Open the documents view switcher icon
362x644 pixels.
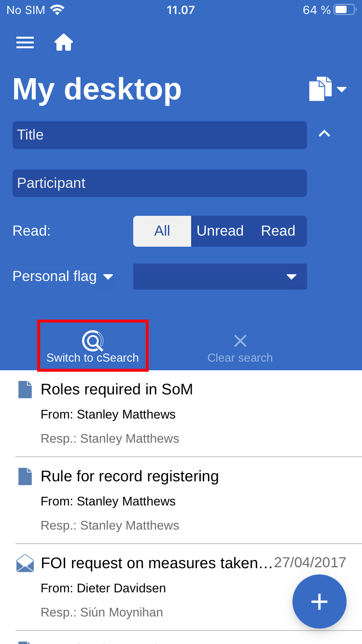327,89
